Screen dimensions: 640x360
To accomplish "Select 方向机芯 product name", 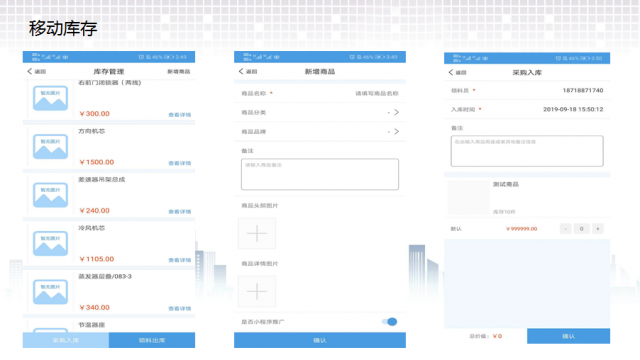I will tap(91, 131).
